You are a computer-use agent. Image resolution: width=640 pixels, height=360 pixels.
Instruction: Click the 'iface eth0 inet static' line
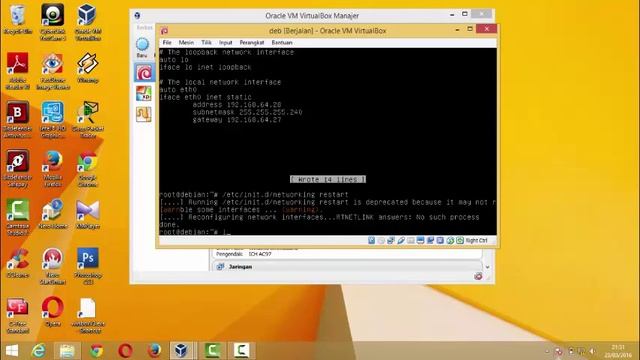click(205, 97)
